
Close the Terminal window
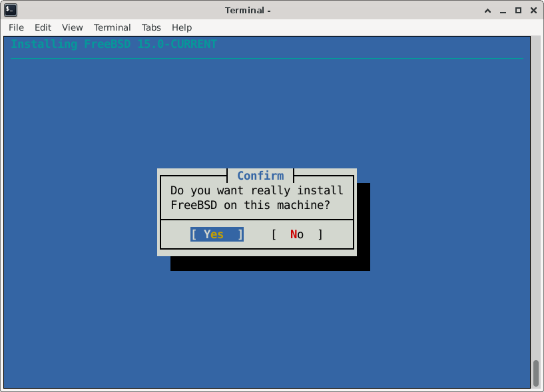(532, 10)
